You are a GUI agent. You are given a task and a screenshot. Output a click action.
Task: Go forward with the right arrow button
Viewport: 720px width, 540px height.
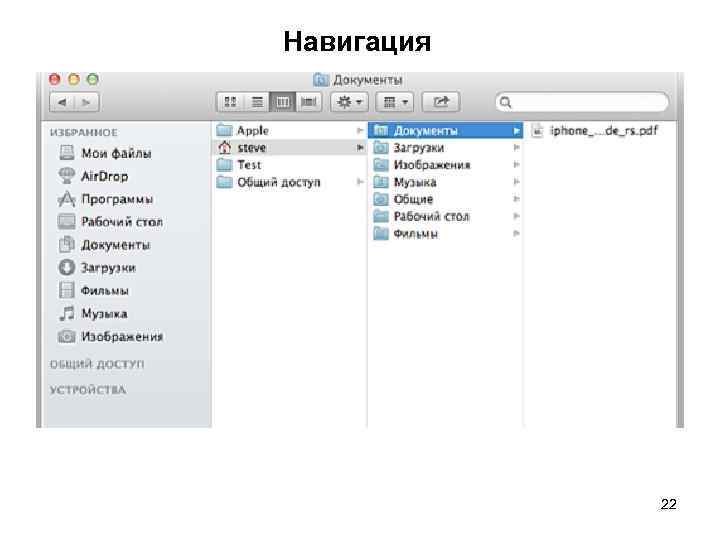[x=86, y=102]
